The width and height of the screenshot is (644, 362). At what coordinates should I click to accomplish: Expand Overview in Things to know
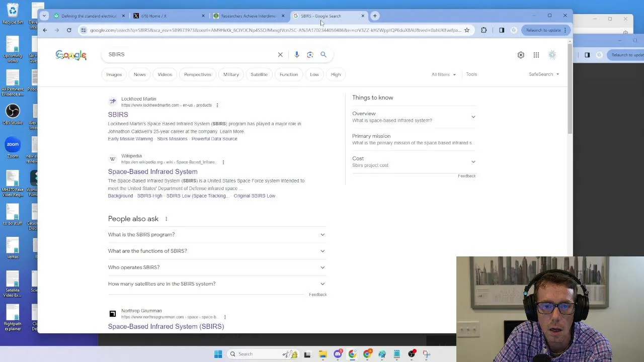pyautogui.click(x=414, y=117)
